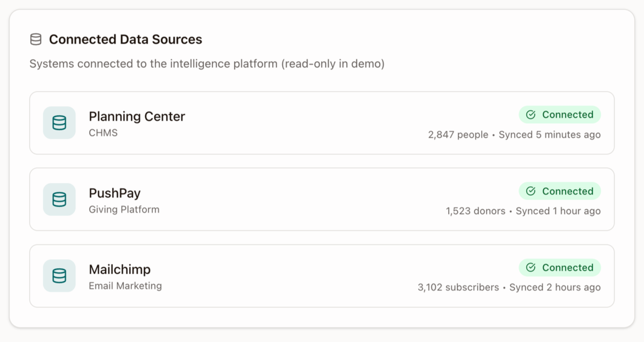Click the Planning Center Connected status badge
This screenshot has width=644, height=342.
(x=560, y=115)
